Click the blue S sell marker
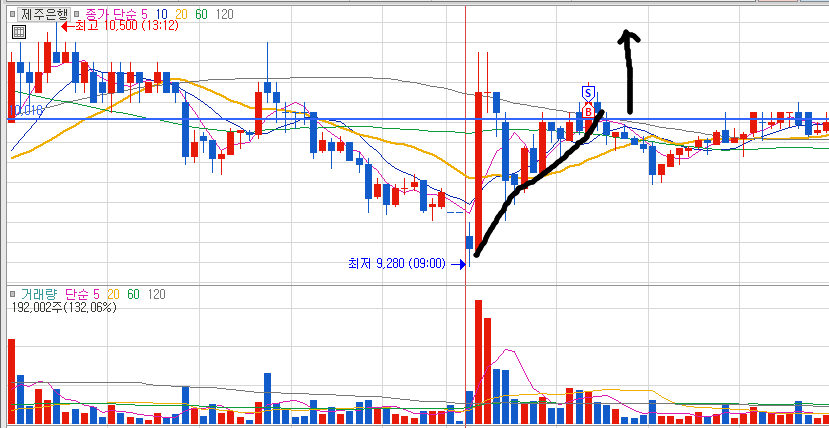829x428 pixels. 587,93
